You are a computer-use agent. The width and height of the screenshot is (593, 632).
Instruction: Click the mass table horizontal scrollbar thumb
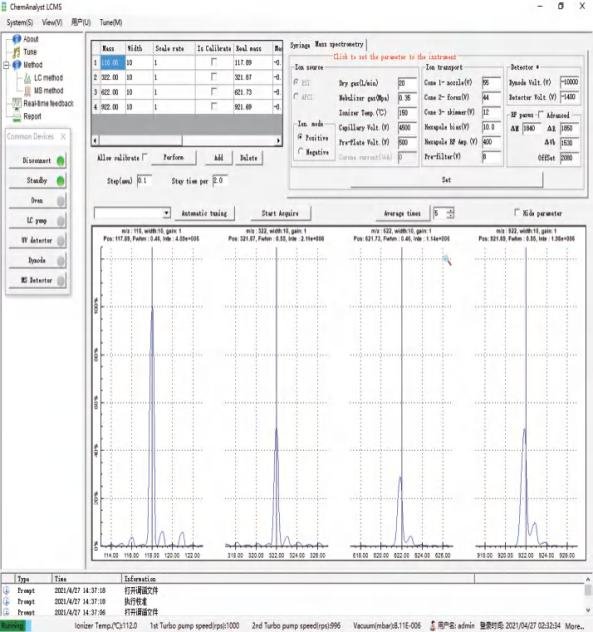[x=140, y=140]
